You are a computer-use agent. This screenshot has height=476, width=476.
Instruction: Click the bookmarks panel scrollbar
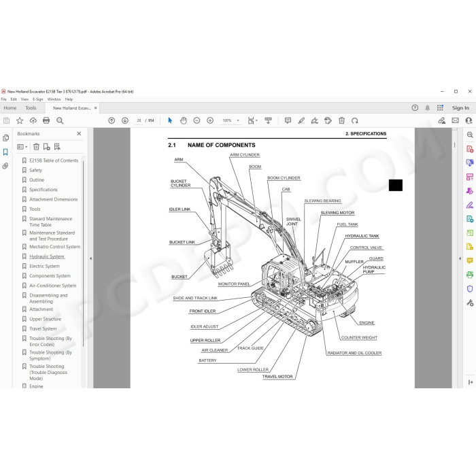(x=83, y=253)
